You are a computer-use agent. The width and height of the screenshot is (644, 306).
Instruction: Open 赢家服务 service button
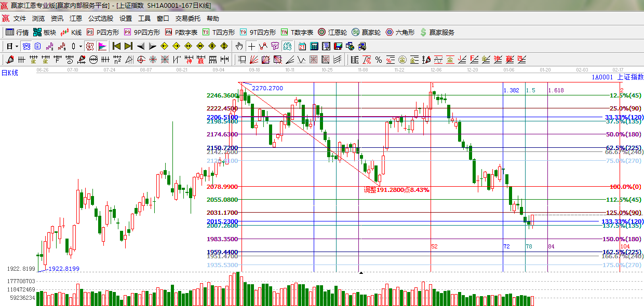[437, 32]
